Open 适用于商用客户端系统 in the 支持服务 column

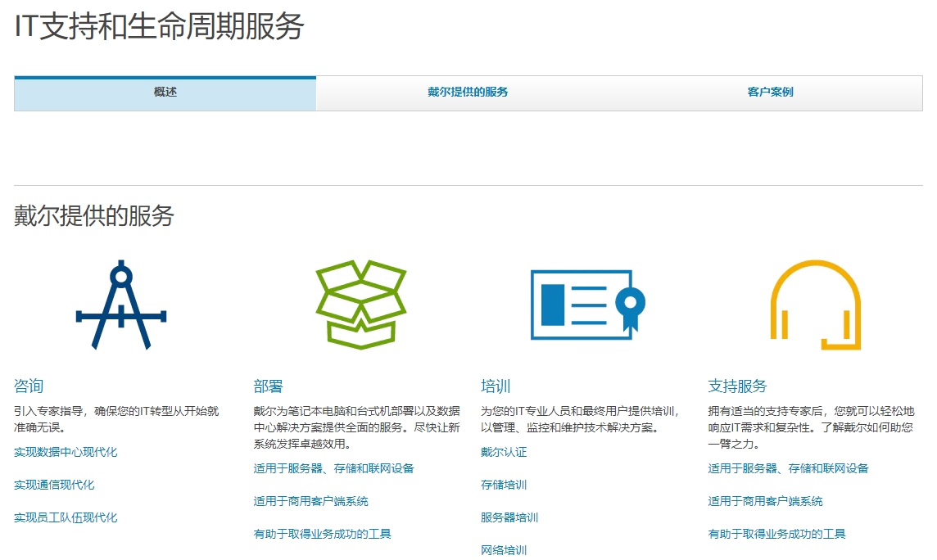tap(767, 501)
